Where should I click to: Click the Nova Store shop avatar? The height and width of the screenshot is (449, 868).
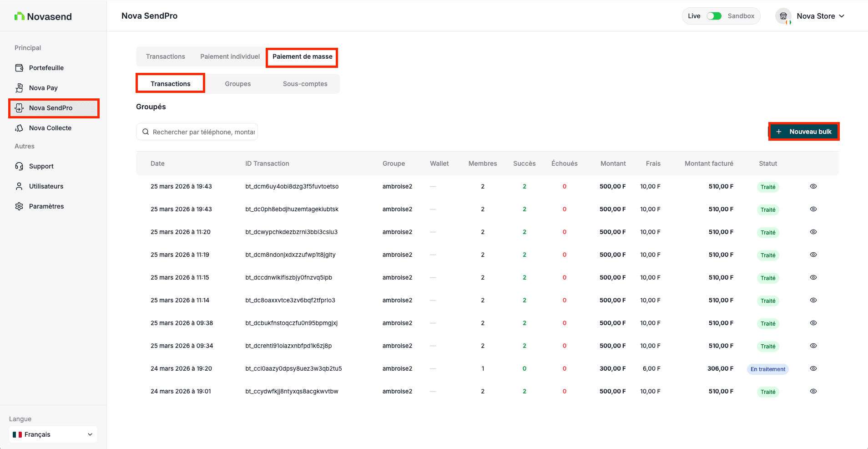point(783,16)
